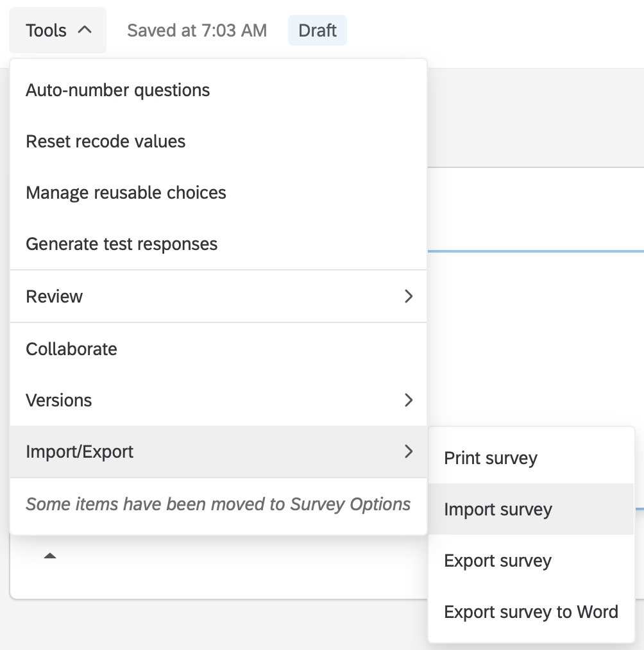
Task: Select Auto-number questions from Tools menu
Action: [x=117, y=90]
